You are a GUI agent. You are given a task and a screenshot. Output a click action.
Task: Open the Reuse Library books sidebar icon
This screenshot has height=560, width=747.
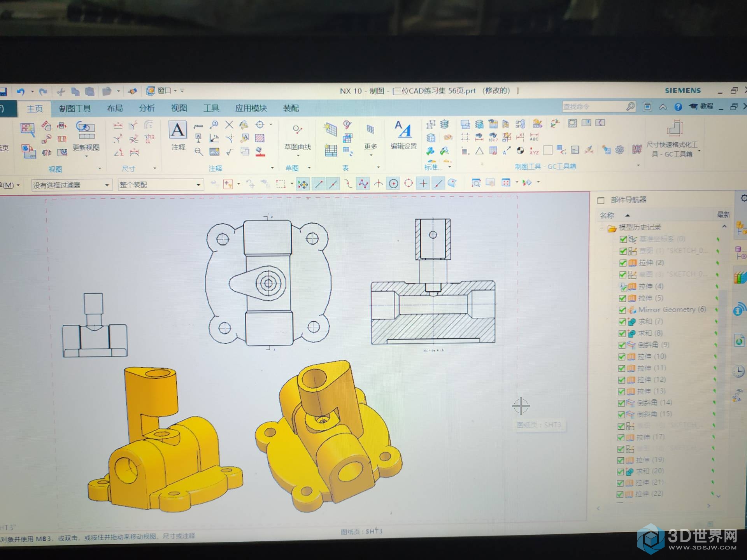pyautogui.click(x=740, y=278)
